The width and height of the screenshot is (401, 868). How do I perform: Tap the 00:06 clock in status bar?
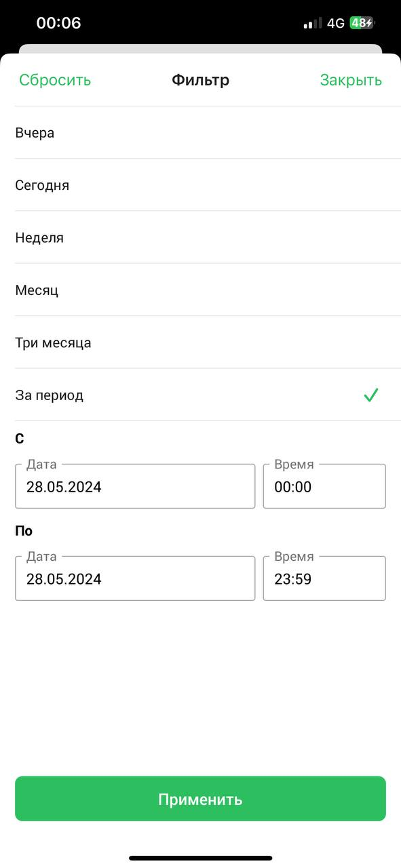(58, 23)
